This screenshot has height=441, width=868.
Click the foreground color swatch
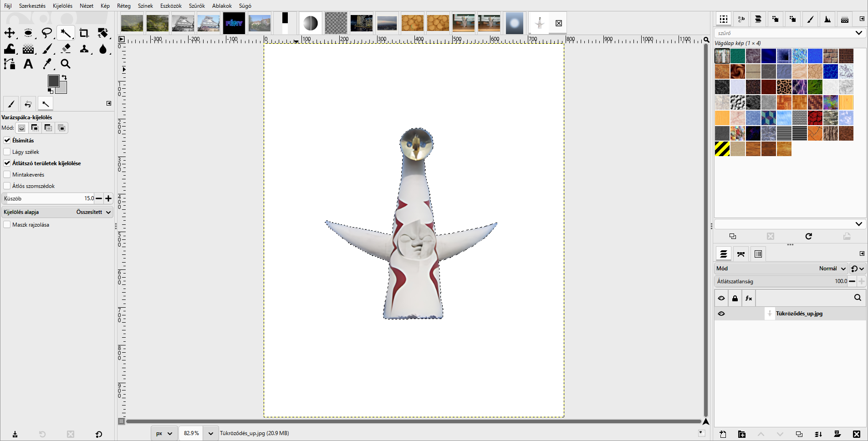pyautogui.click(x=53, y=81)
